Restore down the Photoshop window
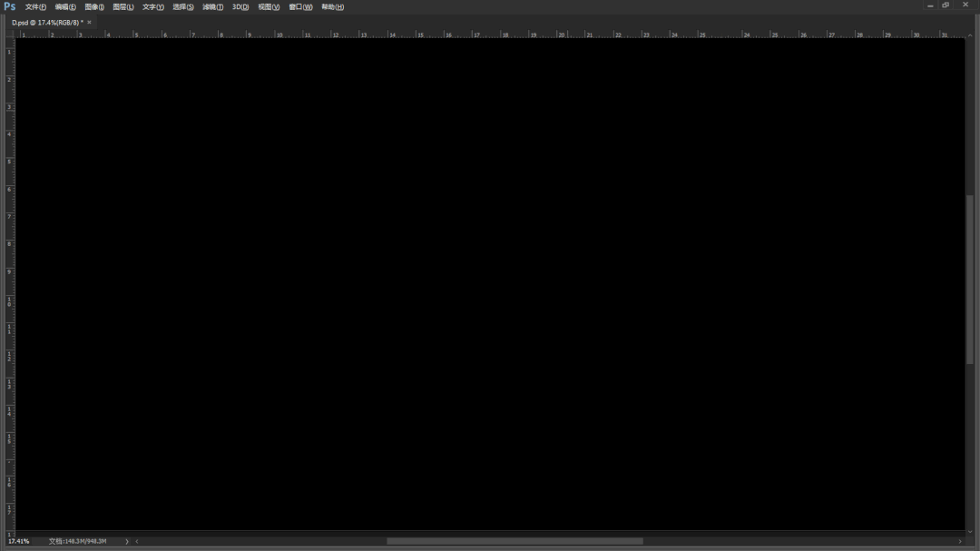Screen dimensions: 980x551 (x=946, y=5)
